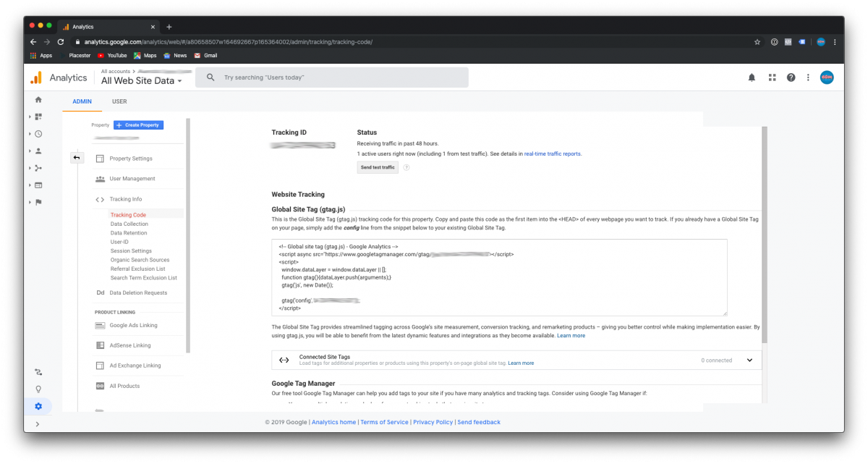
Task: Click the back arrow button in admin column
Action: point(77,158)
